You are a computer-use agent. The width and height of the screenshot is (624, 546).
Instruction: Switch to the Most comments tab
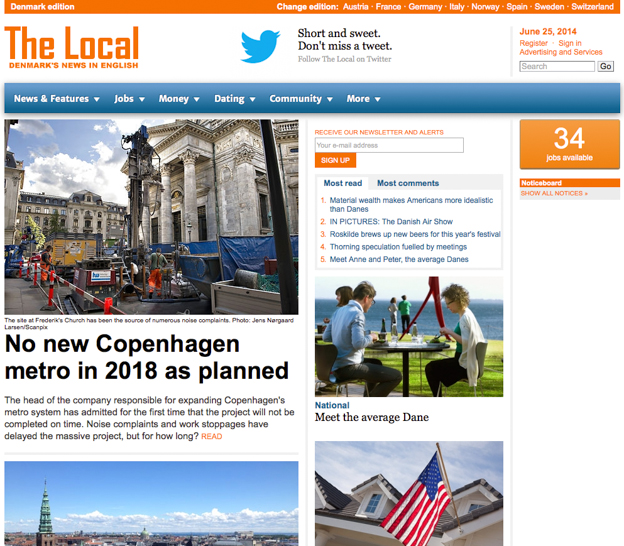pos(408,183)
